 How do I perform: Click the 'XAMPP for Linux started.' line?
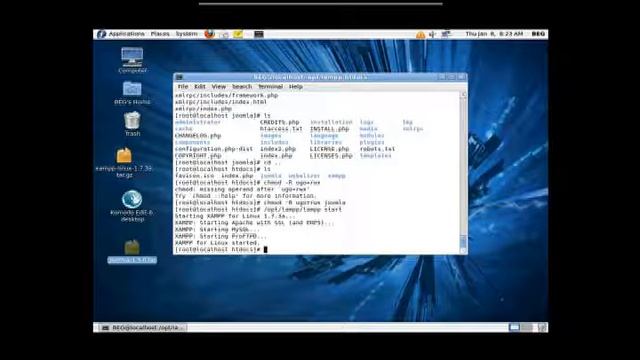click(x=217, y=243)
